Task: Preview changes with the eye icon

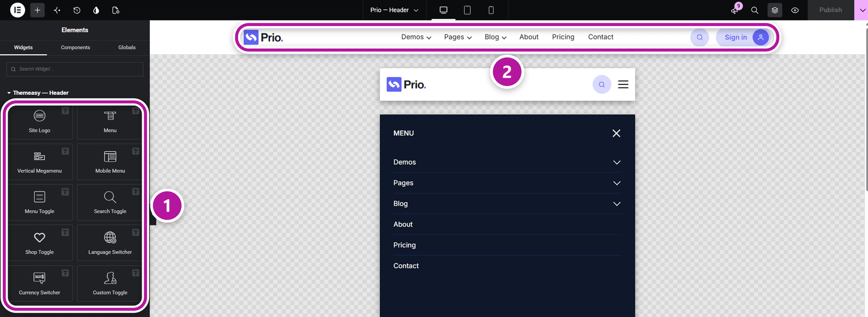Action: [795, 10]
